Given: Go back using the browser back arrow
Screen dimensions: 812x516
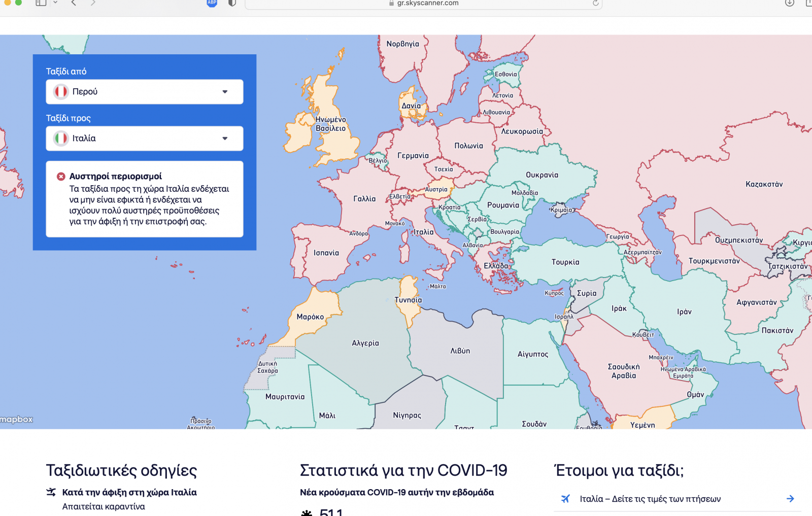Looking at the screenshot, I should tap(74, 3).
